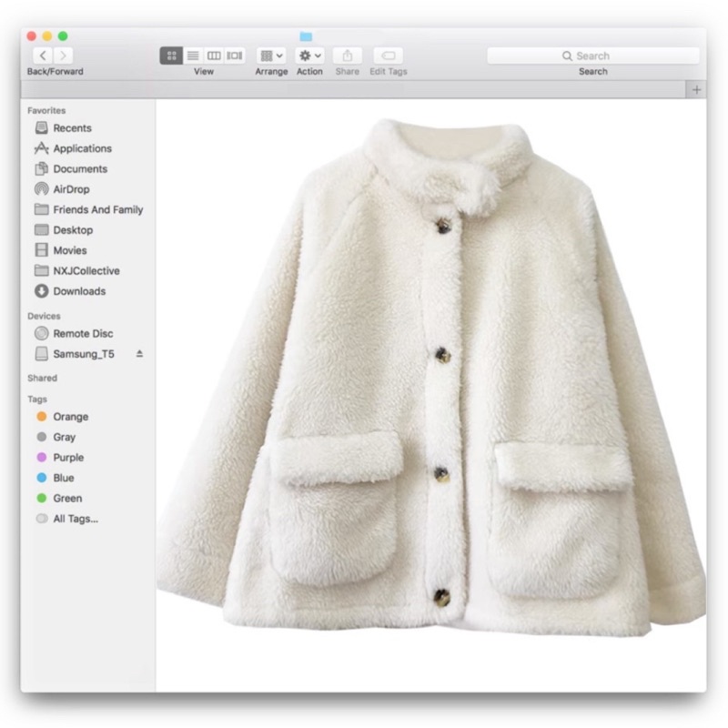The height and width of the screenshot is (728, 728).
Task: Show All Tags in sidebar
Action: coord(75,519)
